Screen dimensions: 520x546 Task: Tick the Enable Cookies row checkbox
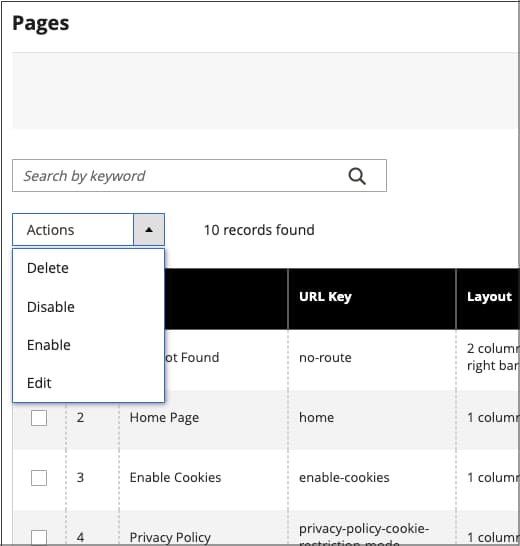click(x=39, y=477)
